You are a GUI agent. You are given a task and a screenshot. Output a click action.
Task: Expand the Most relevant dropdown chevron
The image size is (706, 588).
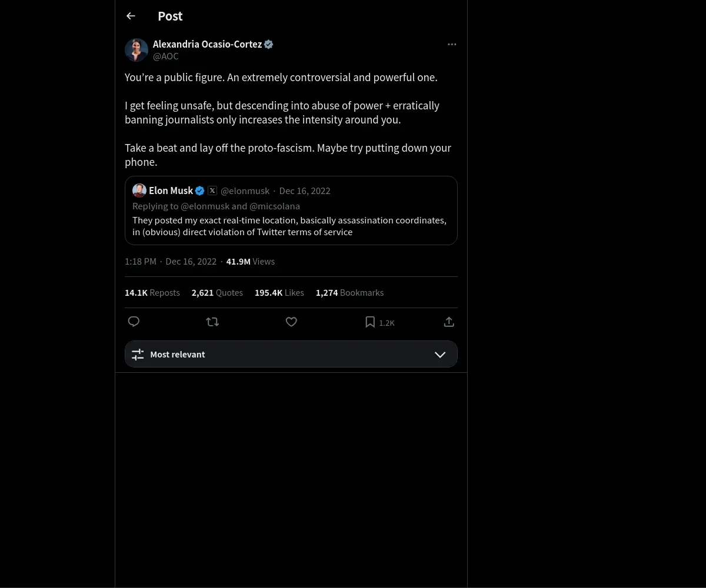pyautogui.click(x=440, y=355)
